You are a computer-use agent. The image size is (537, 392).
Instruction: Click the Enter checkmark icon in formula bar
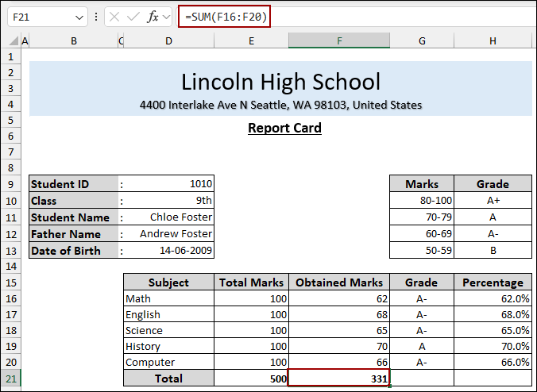pos(133,17)
